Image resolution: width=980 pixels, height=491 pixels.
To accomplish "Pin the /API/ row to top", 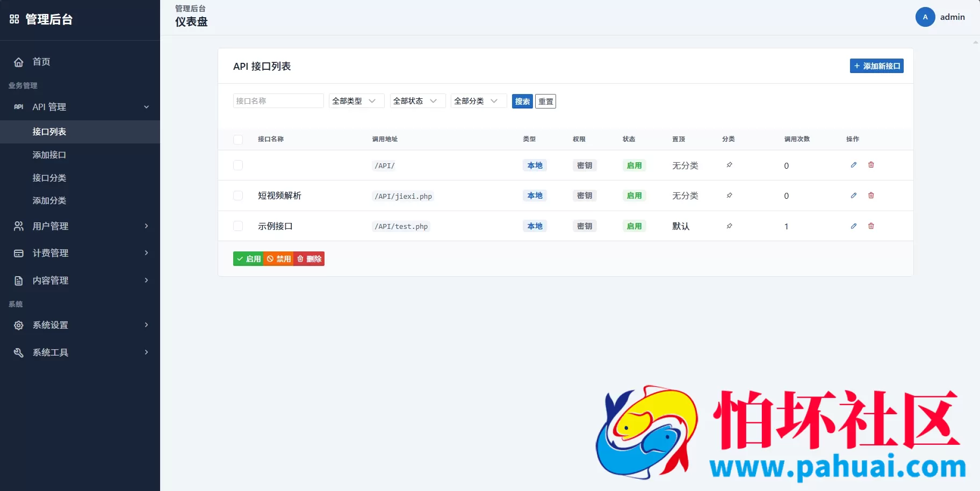I will pos(730,165).
